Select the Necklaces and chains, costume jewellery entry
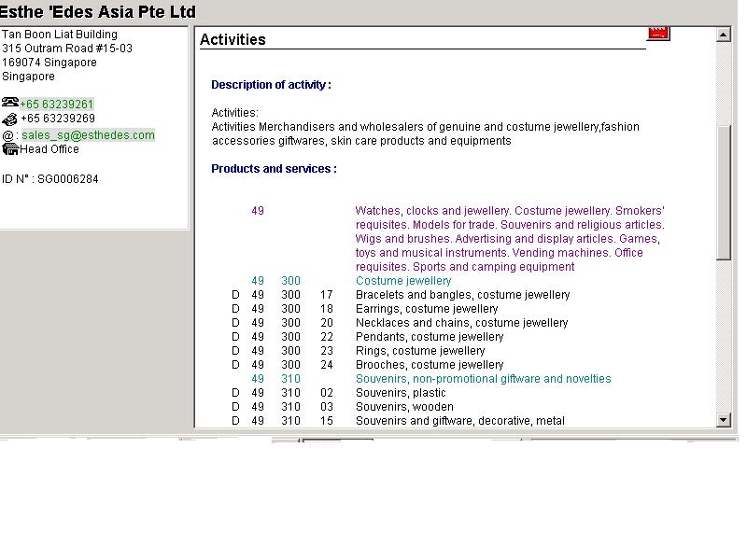This screenshot has width=747, height=560. click(461, 323)
